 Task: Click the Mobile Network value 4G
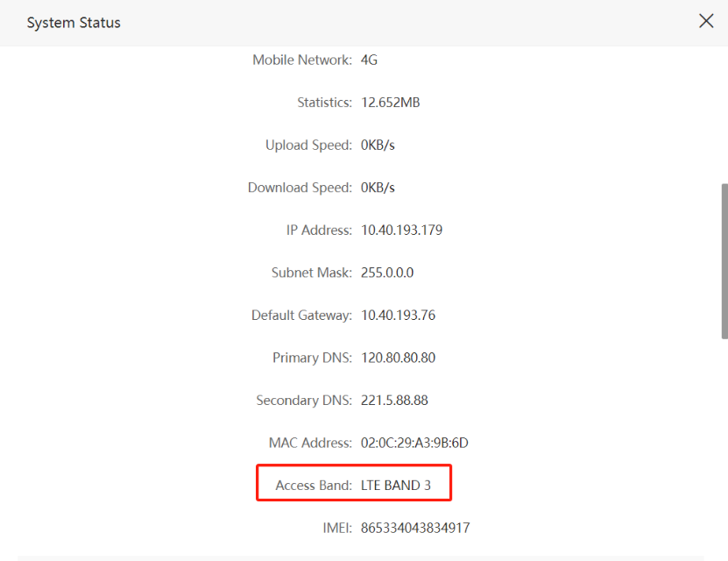[369, 60]
